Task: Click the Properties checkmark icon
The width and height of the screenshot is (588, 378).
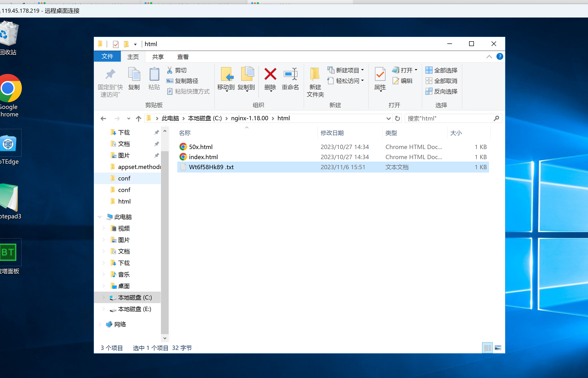Action: (x=380, y=74)
